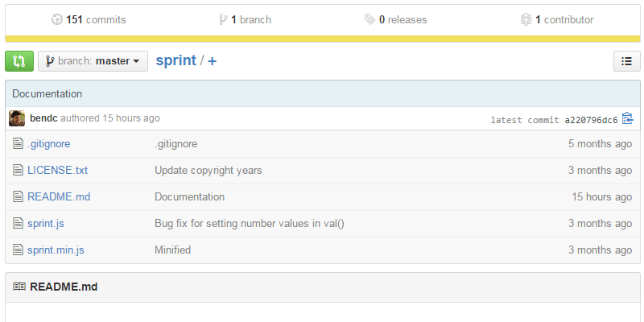Open README.md in the file list
Viewport: 644px width, 322px height.
pyautogui.click(x=57, y=197)
